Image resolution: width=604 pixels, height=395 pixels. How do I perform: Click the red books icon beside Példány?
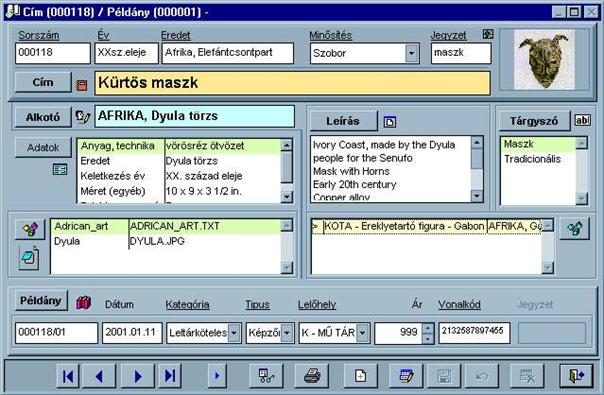[84, 303]
